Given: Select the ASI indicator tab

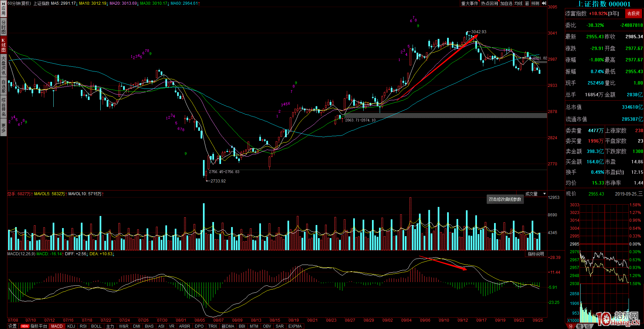Looking at the screenshot, I should pyautogui.click(x=161, y=326).
